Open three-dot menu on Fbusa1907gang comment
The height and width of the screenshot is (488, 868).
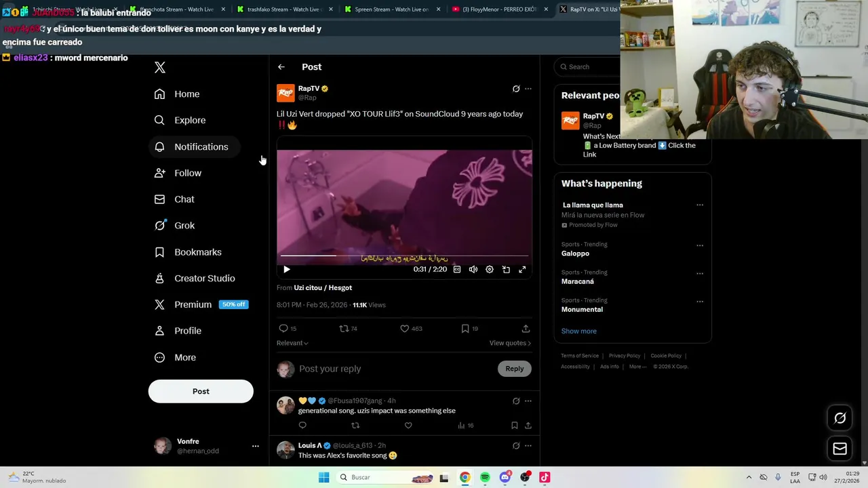coord(528,401)
